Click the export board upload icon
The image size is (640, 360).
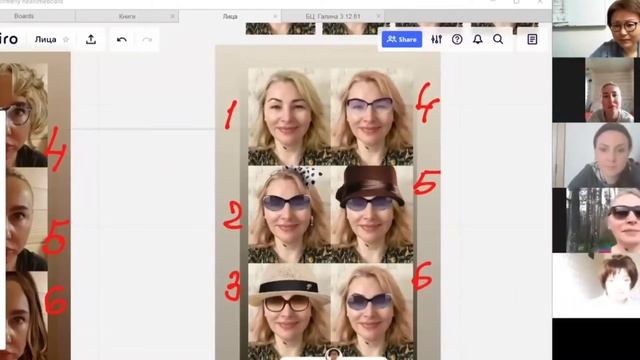[91, 39]
